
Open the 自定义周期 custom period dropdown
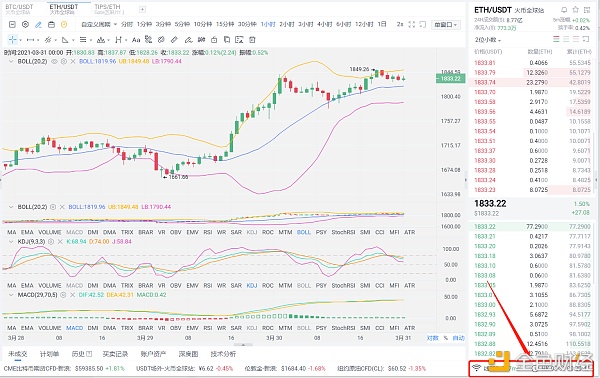99,24
